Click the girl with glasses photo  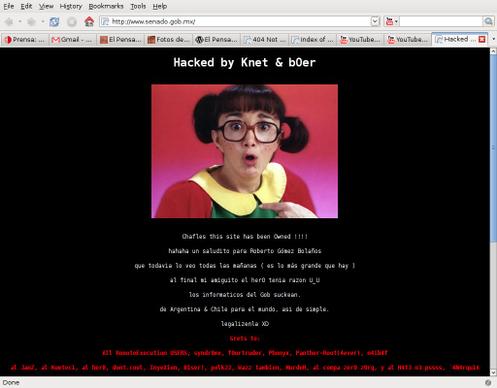(x=244, y=151)
